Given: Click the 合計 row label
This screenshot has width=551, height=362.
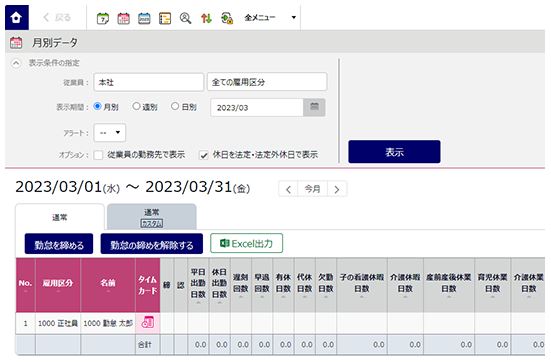Looking at the screenshot, I should tap(144, 345).
